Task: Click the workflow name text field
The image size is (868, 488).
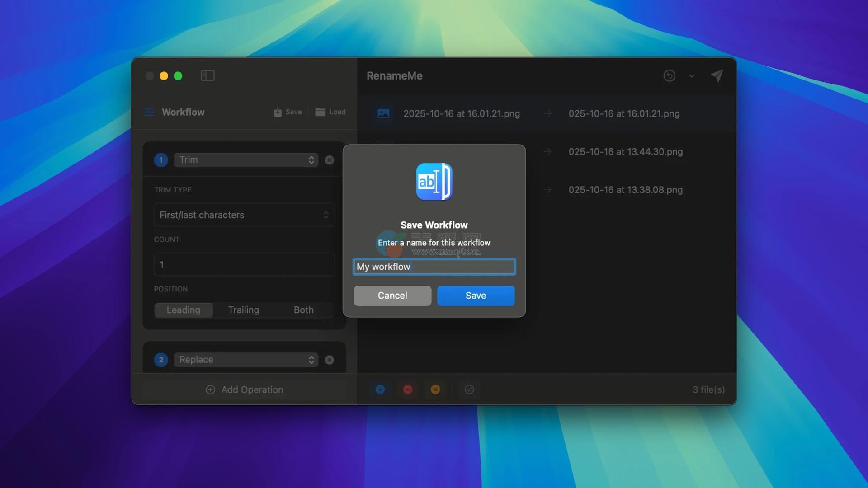Action: tap(434, 267)
